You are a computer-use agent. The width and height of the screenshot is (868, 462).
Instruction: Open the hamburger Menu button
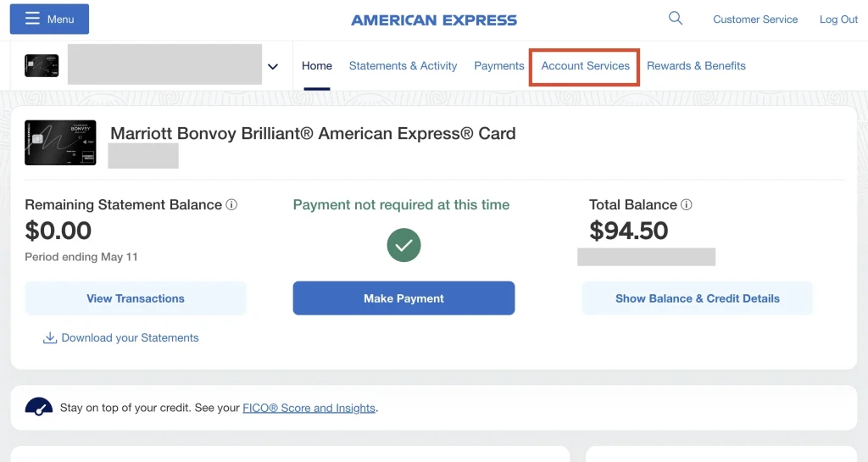[49, 19]
